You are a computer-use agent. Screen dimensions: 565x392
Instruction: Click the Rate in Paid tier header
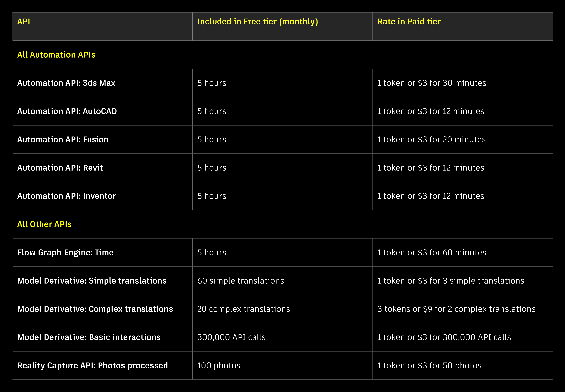pyautogui.click(x=409, y=21)
